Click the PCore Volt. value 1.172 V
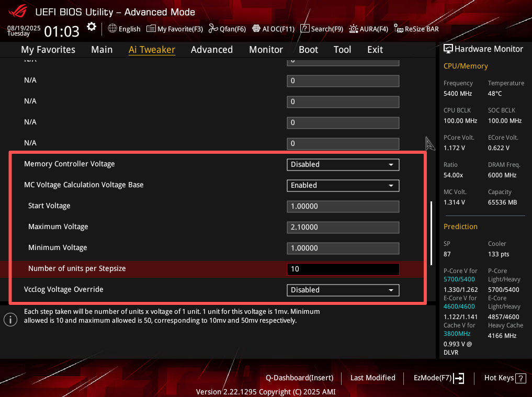Image resolution: width=532 pixels, height=397 pixels. click(x=454, y=148)
